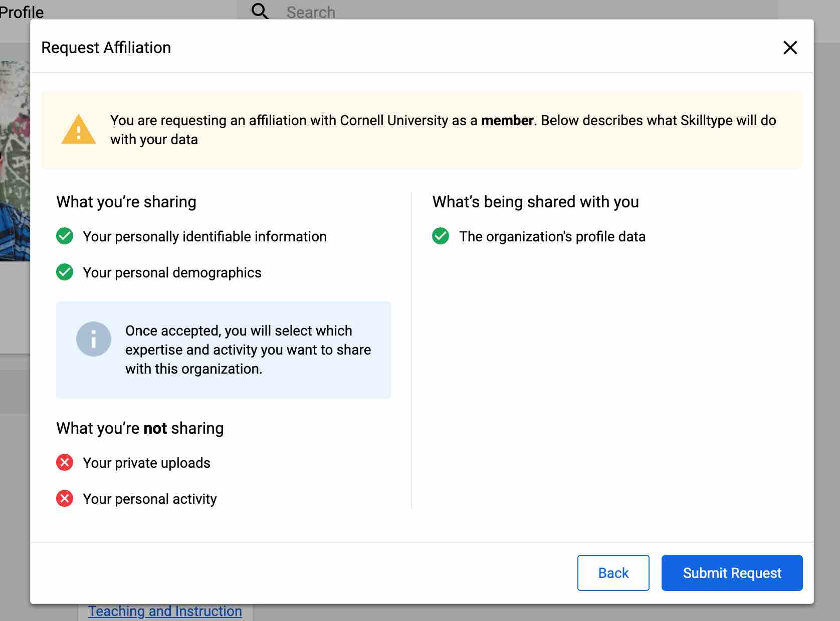The width and height of the screenshot is (840, 621).
Task: Click the Request Affiliation dialog title
Action: [106, 48]
